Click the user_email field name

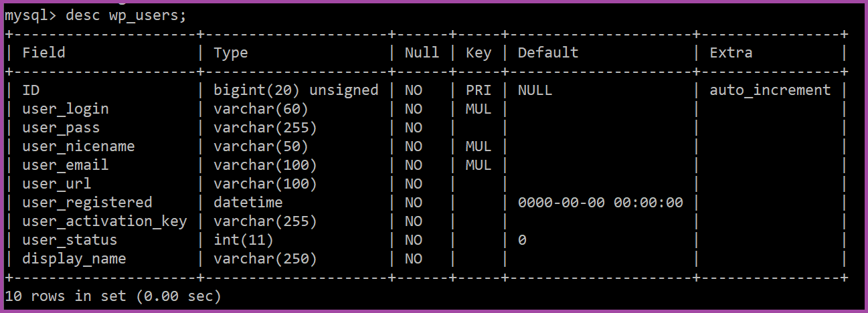click(x=66, y=165)
